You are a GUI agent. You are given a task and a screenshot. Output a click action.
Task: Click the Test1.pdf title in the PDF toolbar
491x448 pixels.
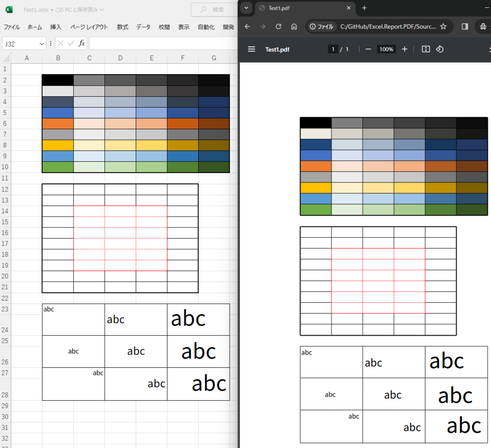[277, 49]
